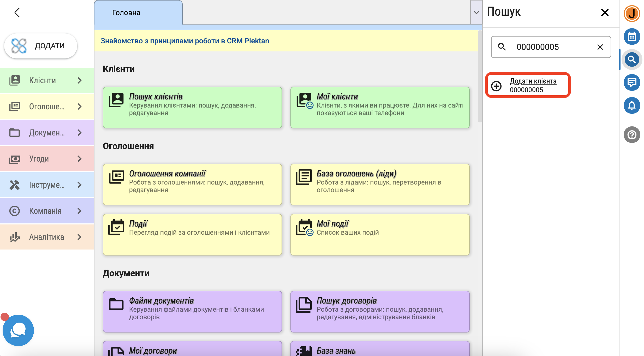
Task: Click the back arrow at top left
Action: (17, 13)
